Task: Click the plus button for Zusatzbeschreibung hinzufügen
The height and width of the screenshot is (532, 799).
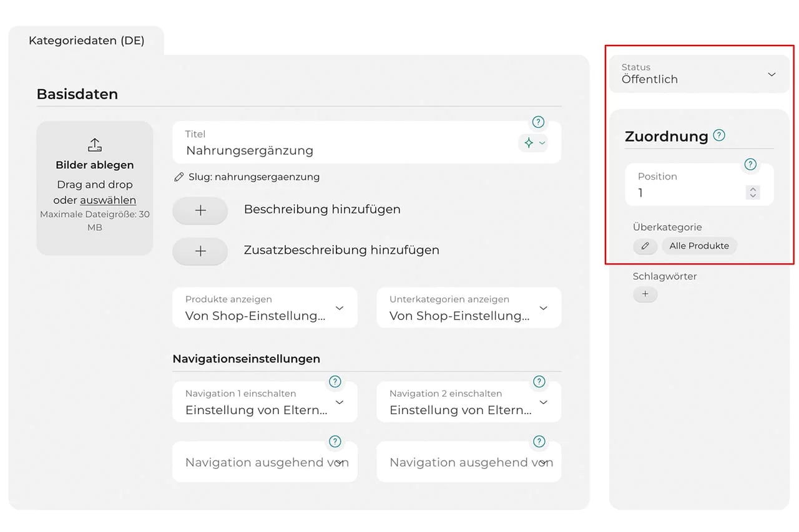Action: coord(200,251)
